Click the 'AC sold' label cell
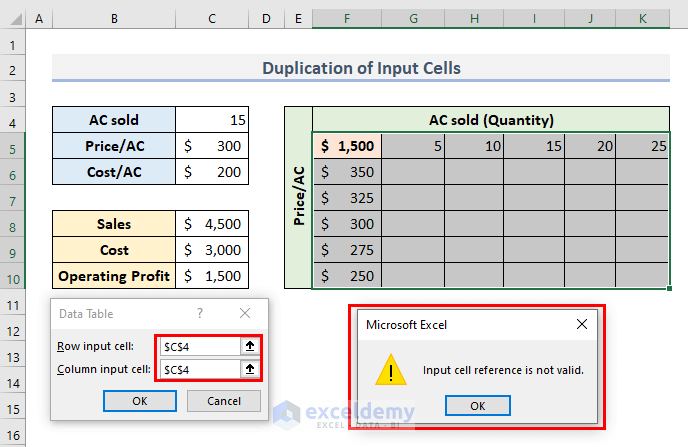The height and width of the screenshot is (447, 688). coord(114,120)
